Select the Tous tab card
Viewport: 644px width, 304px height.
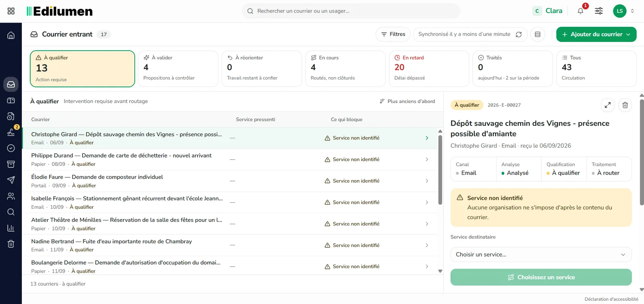tap(597, 69)
